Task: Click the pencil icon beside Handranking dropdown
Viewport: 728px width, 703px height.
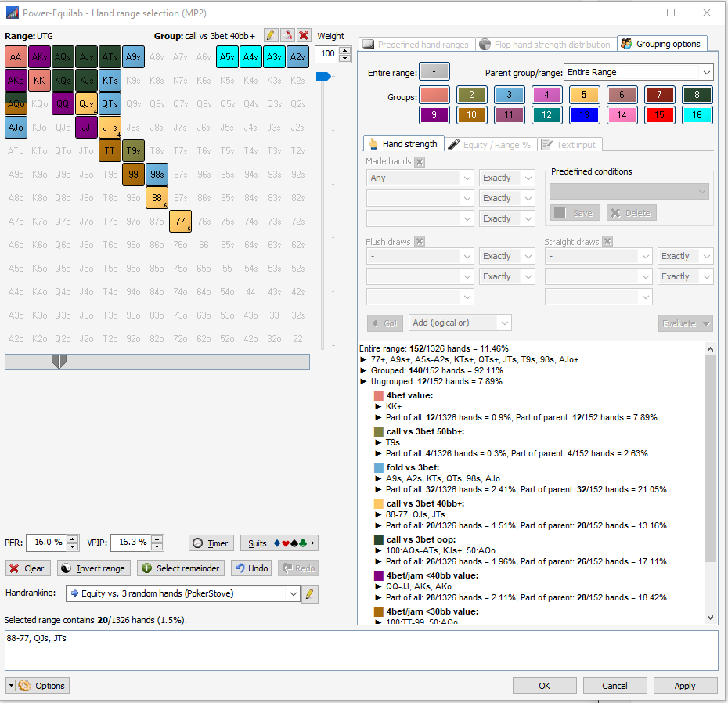Action: click(x=310, y=593)
